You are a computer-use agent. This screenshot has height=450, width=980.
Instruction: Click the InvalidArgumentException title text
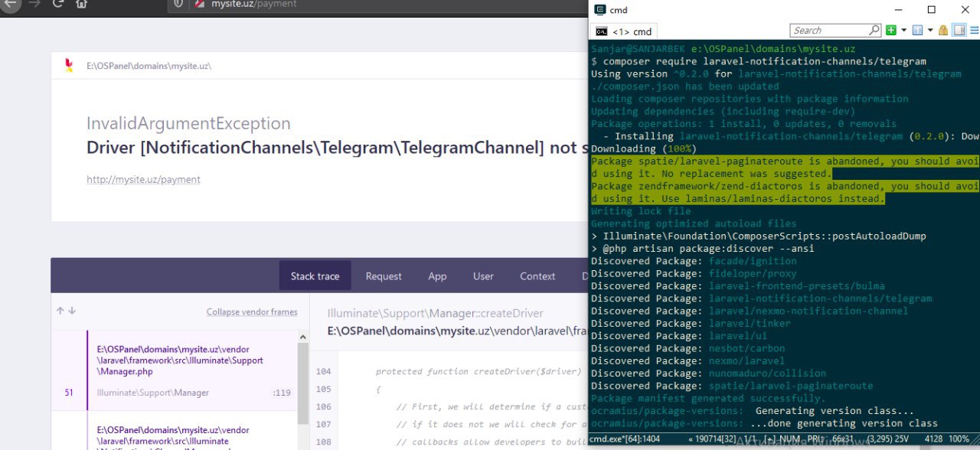pyautogui.click(x=188, y=123)
